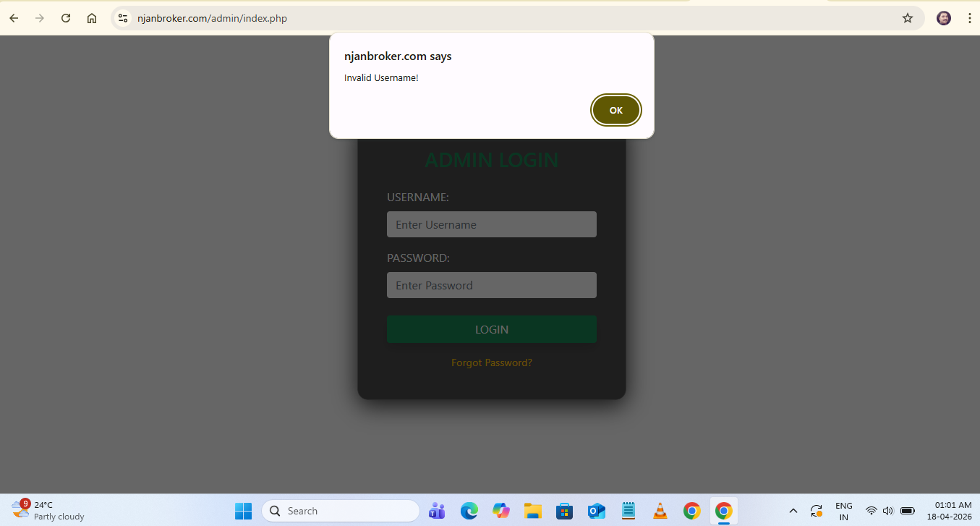Open the weather widget showing 24°C
980x526 pixels.
pyautogui.click(x=48, y=511)
